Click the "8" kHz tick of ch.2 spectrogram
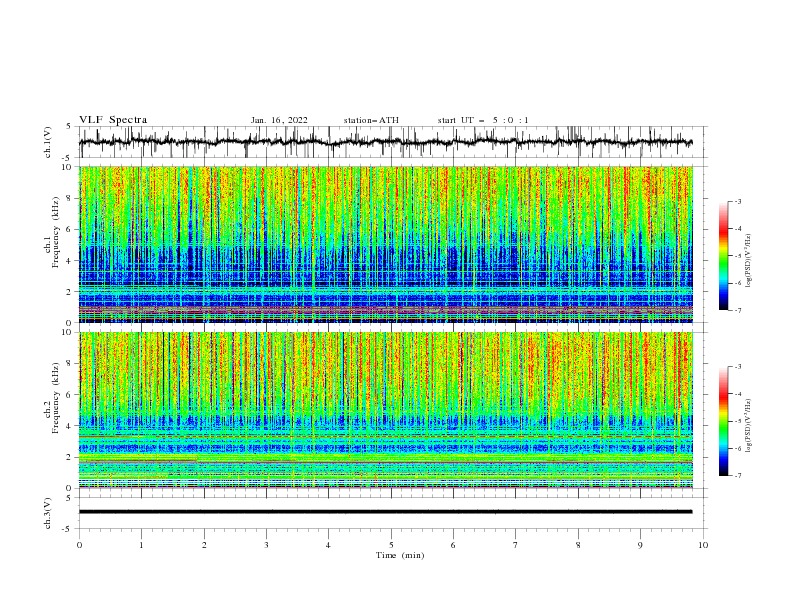This screenshot has width=792, height=612. tap(70, 364)
